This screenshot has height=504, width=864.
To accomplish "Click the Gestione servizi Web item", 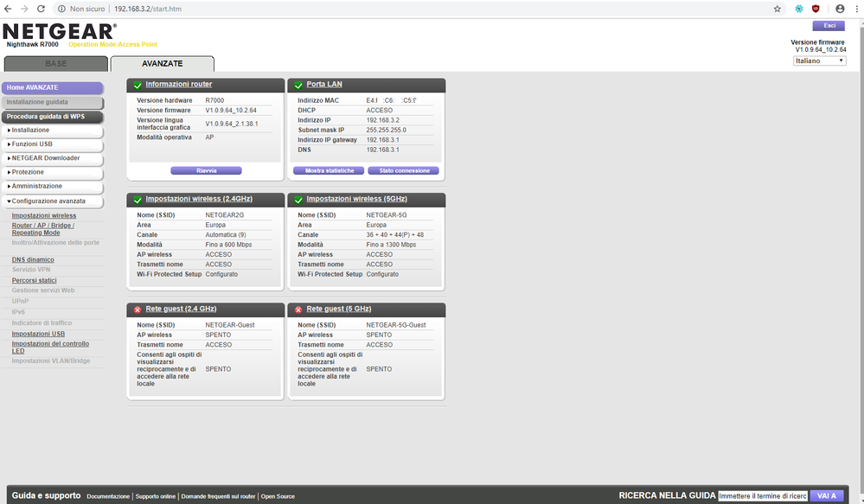I will tap(43, 290).
